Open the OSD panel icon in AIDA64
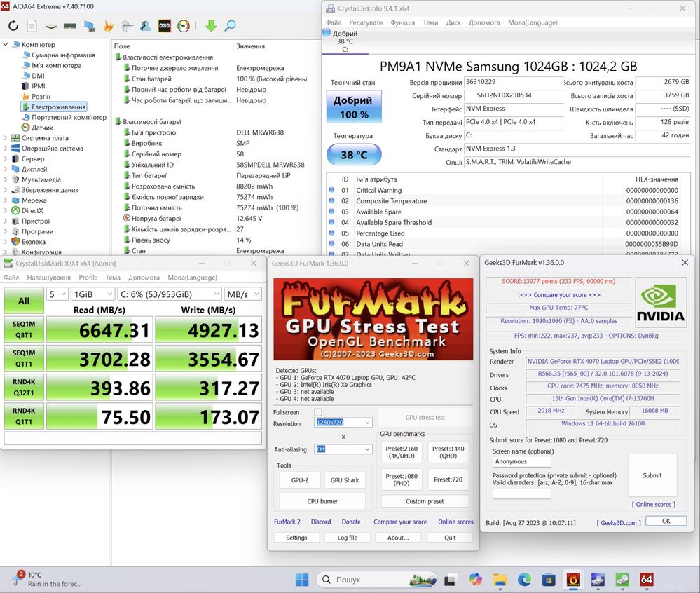 pyautogui.click(x=165, y=26)
